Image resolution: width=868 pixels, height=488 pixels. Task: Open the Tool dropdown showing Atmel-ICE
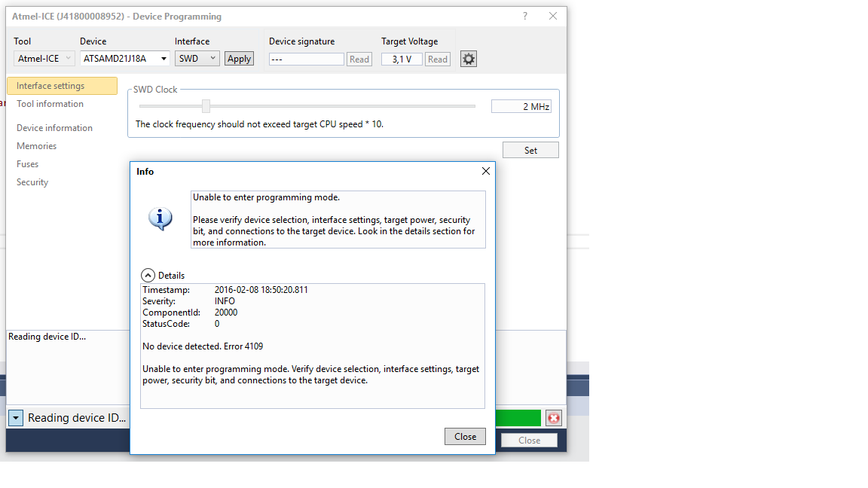coord(44,58)
